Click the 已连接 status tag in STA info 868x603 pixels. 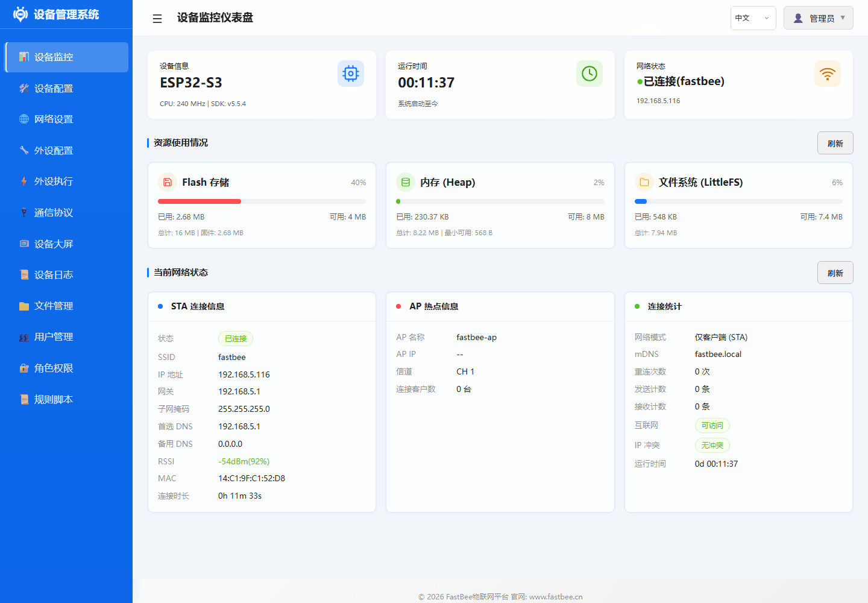tap(236, 339)
